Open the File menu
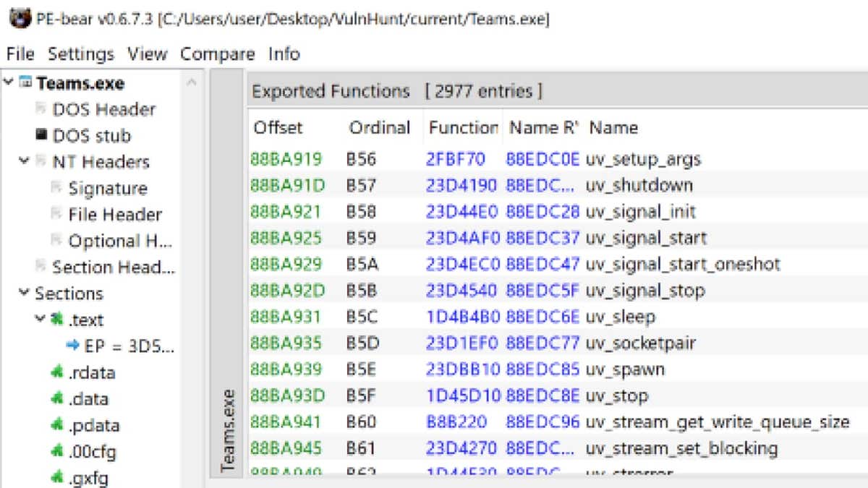 20,54
